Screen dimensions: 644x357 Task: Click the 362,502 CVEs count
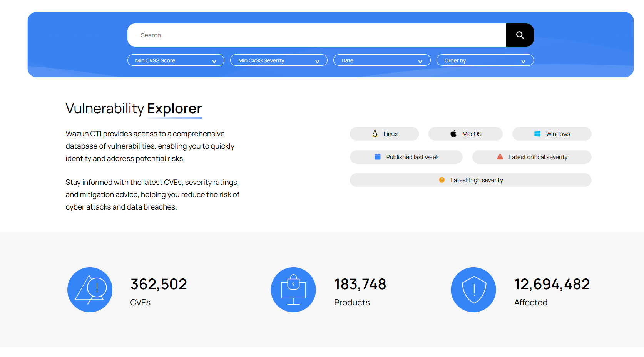click(159, 284)
